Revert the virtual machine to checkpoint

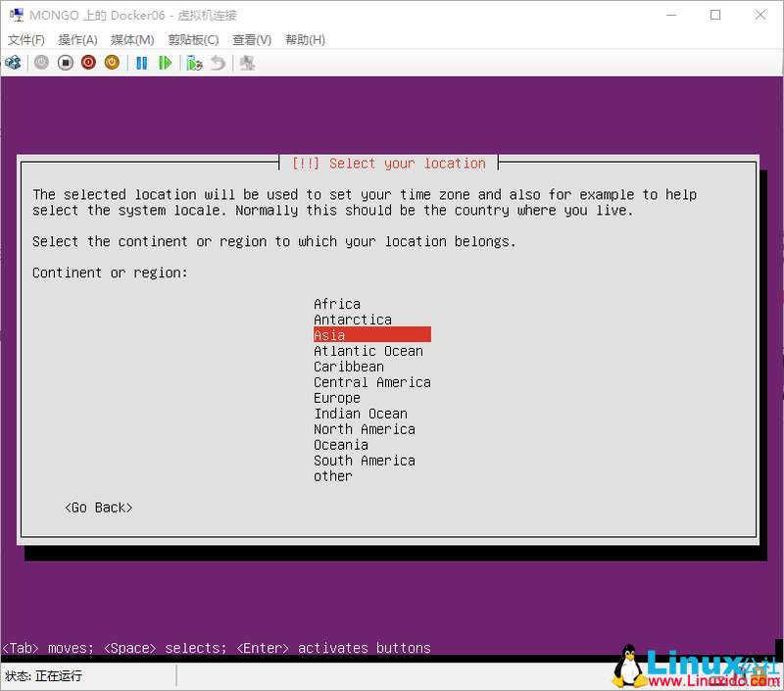click(x=218, y=61)
